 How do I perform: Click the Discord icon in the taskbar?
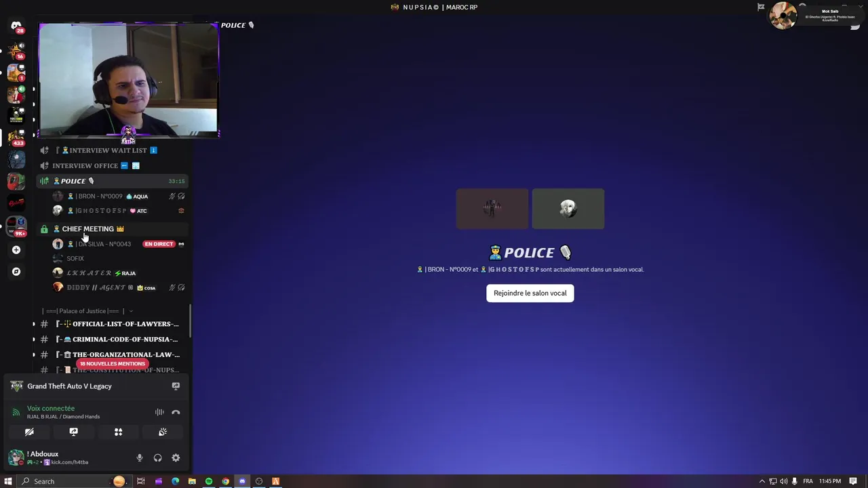tap(242, 481)
